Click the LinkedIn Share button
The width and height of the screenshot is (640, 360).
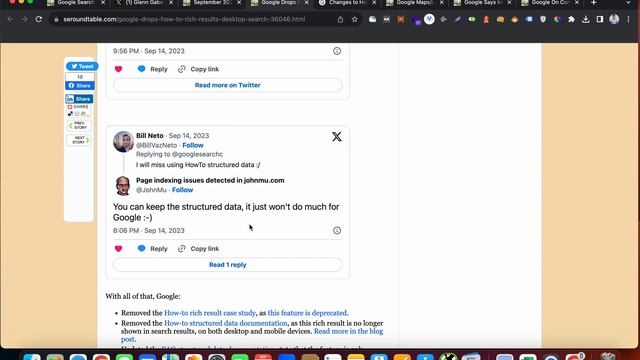tap(80, 99)
